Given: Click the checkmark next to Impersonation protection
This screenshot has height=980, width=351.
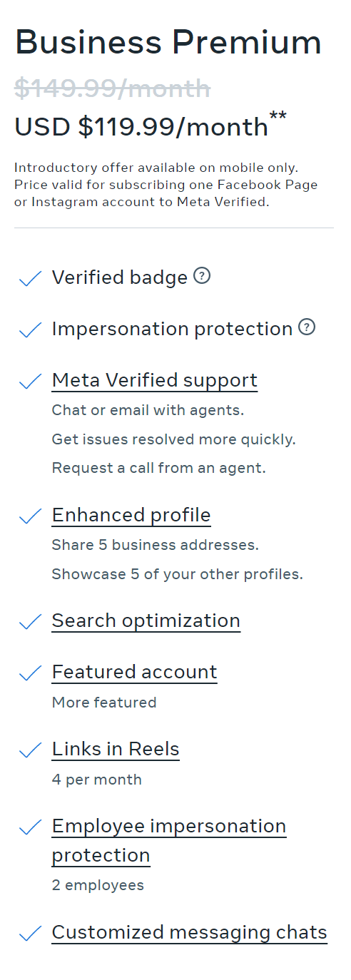Looking at the screenshot, I should tap(30, 330).
